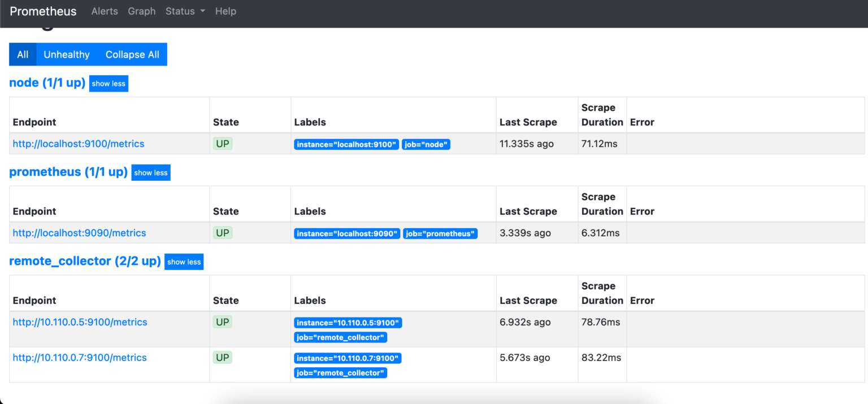Filter to show only Unhealthy targets
868x404 pixels.
point(66,54)
